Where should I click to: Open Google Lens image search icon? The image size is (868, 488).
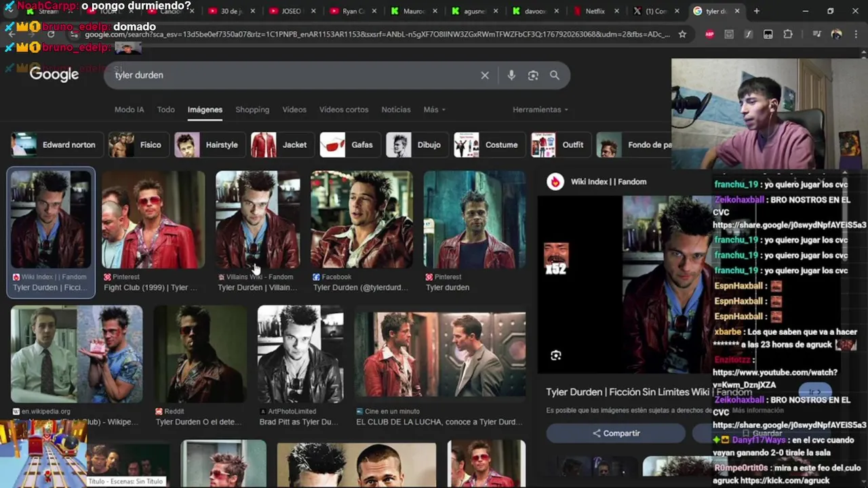click(533, 75)
